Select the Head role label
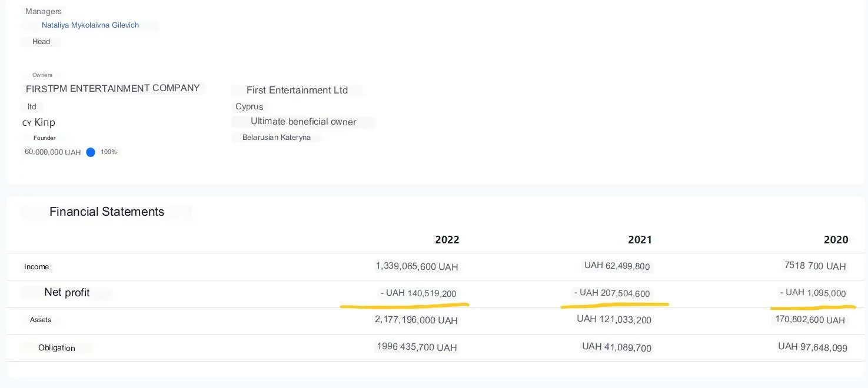This screenshot has width=868, height=388. [41, 42]
